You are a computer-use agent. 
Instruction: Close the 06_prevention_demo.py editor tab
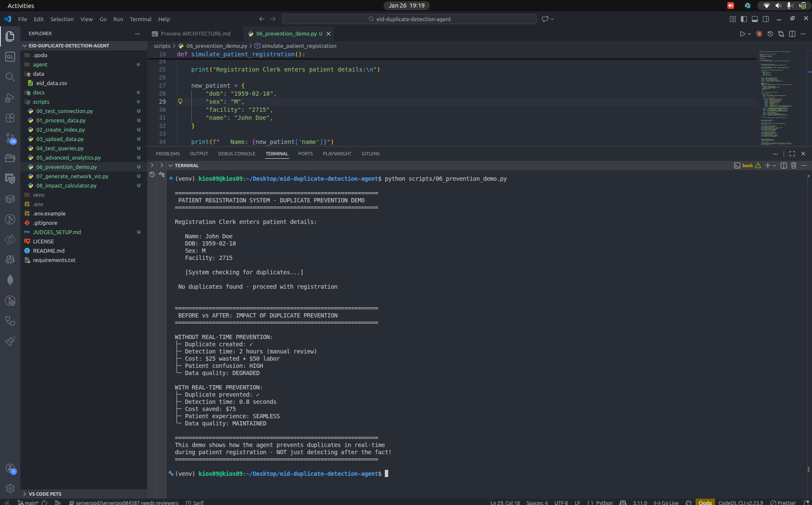[x=329, y=34]
